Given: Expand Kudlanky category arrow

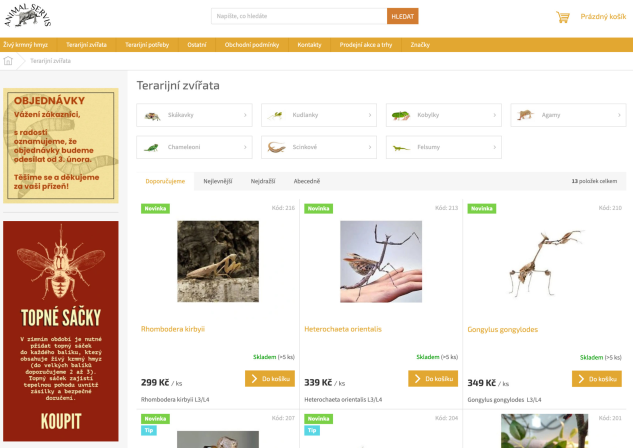Looking at the screenshot, I should (369, 115).
